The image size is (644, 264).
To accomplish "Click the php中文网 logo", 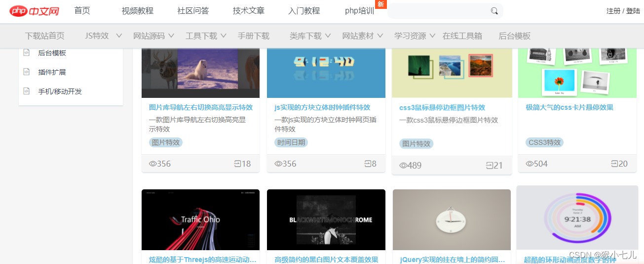I will (x=34, y=10).
